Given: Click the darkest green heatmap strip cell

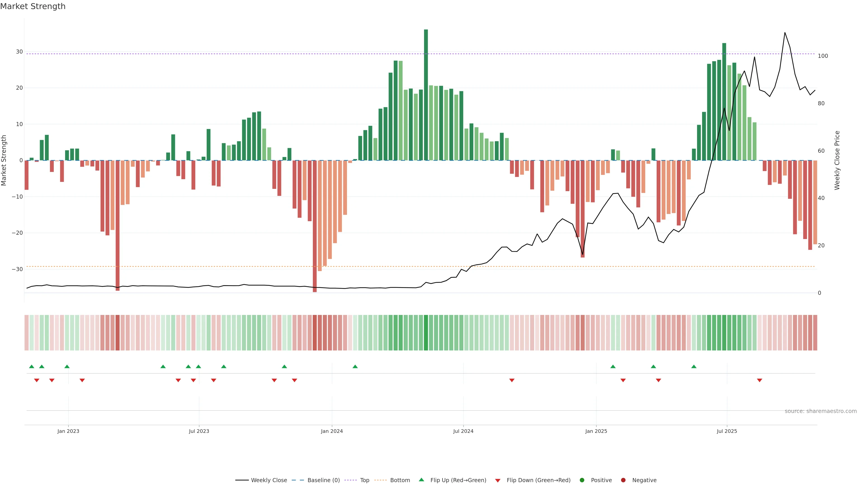Looking at the screenshot, I should pos(426,333).
